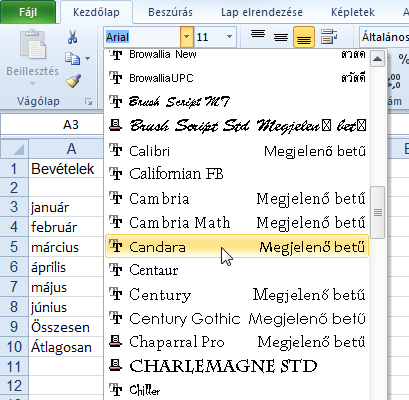
Task: Switch to the Beszúrás tab
Action: [170, 12]
